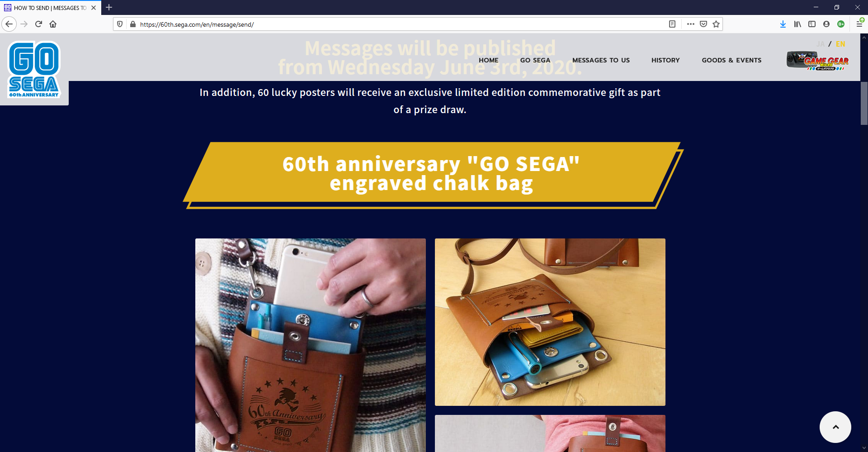Toggle the browser sidebar icon
The image size is (868, 452).
[812, 24]
